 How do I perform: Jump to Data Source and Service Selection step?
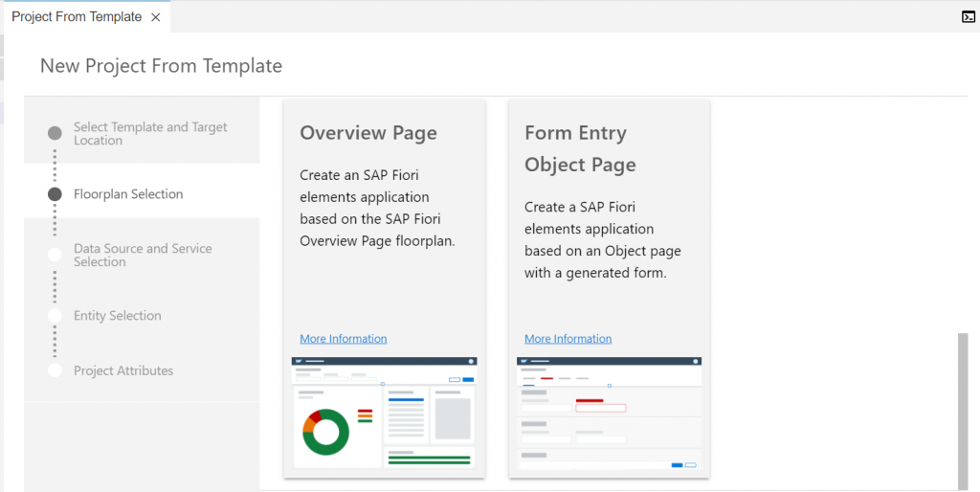142,255
